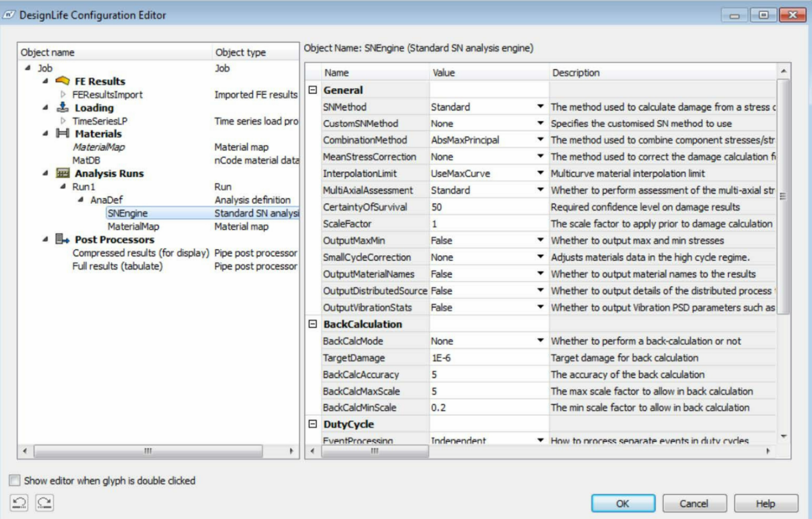Viewport: 812px width, 519px height.
Task: Select MatDB in the object tree
Action: (x=86, y=160)
